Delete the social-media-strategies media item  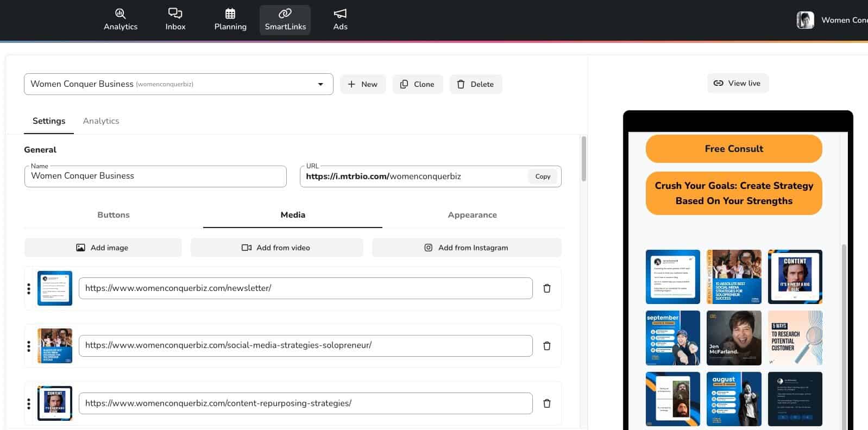tap(547, 346)
